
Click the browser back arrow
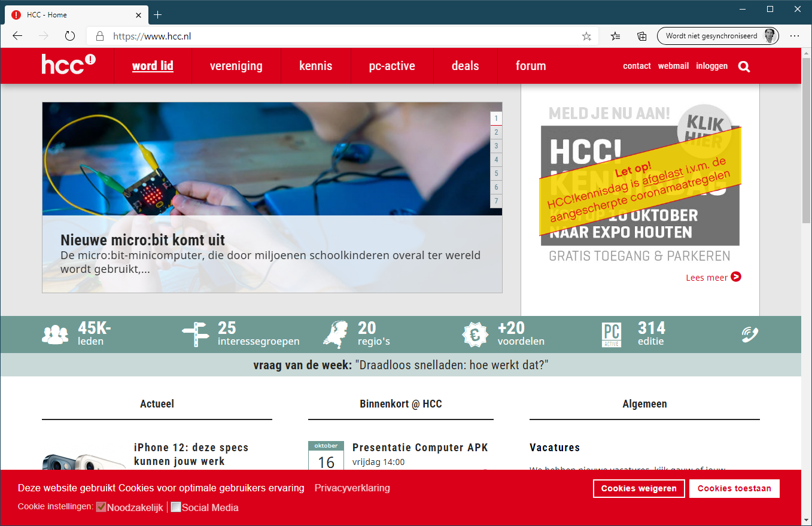point(17,36)
